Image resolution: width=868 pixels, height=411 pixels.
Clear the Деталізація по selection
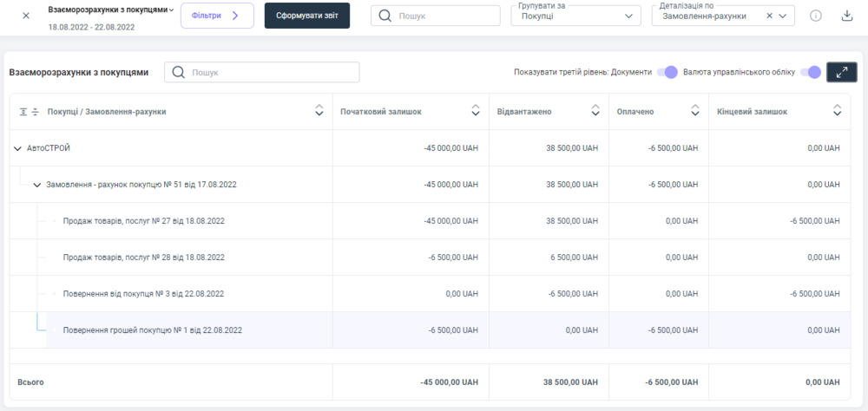point(769,16)
